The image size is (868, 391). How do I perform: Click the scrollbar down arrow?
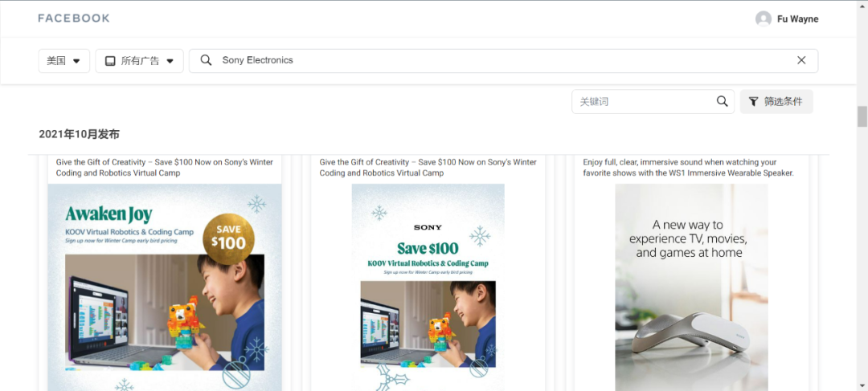tap(862, 385)
